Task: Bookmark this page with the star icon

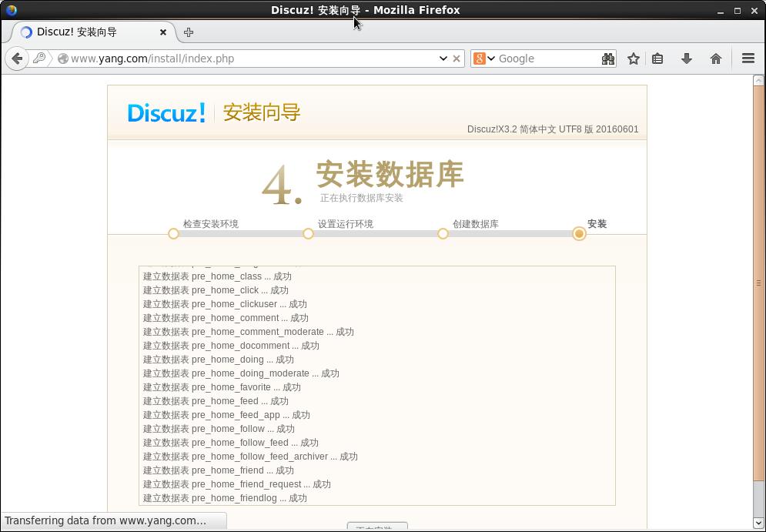Action: click(633, 58)
